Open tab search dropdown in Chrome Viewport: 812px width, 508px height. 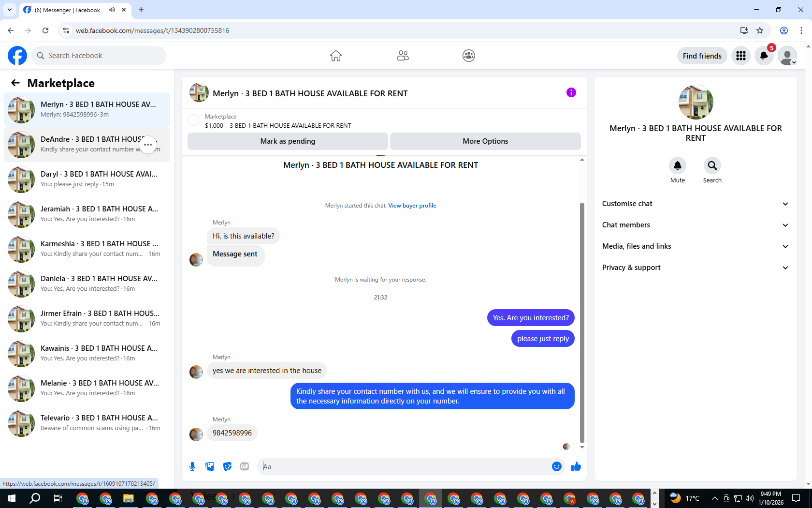[9, 10]
